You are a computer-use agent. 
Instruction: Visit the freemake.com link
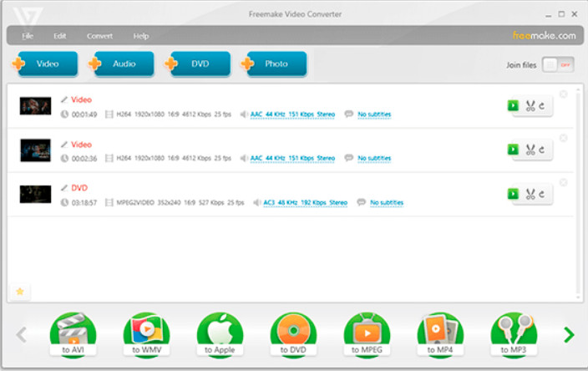tap(544, 36)
